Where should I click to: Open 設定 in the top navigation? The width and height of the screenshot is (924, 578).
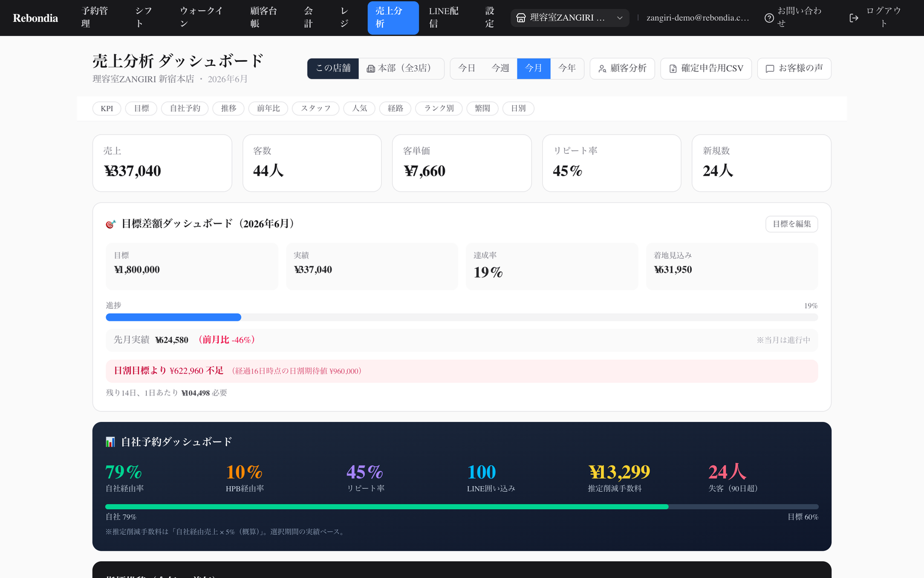pos(490,17)
